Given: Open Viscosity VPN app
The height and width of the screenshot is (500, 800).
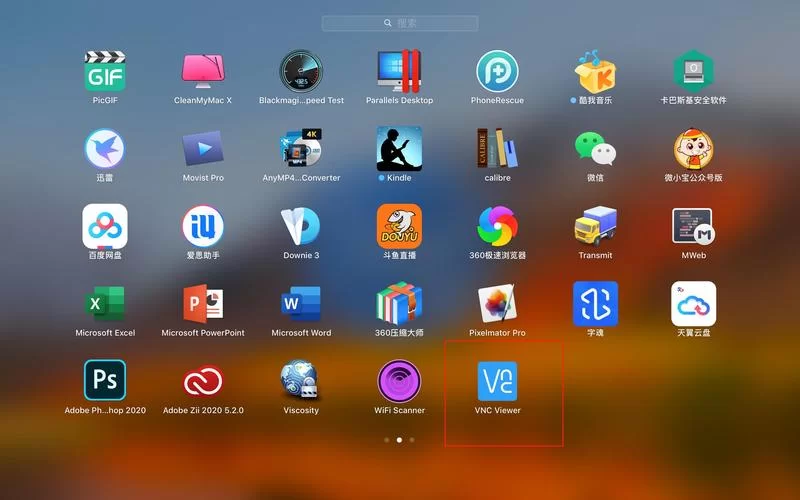Looking at the screenshot, I should coord(301,381).
